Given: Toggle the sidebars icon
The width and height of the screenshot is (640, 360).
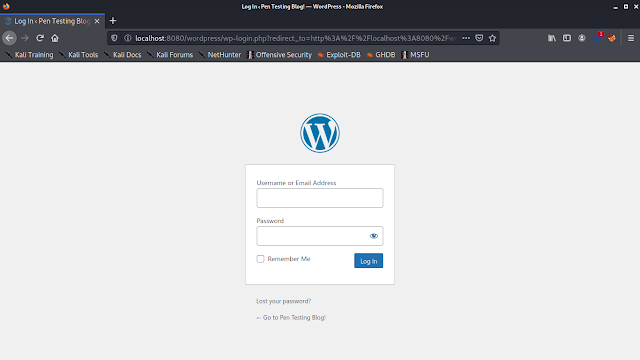Looking at the screenshot, I should coord(567,38).
